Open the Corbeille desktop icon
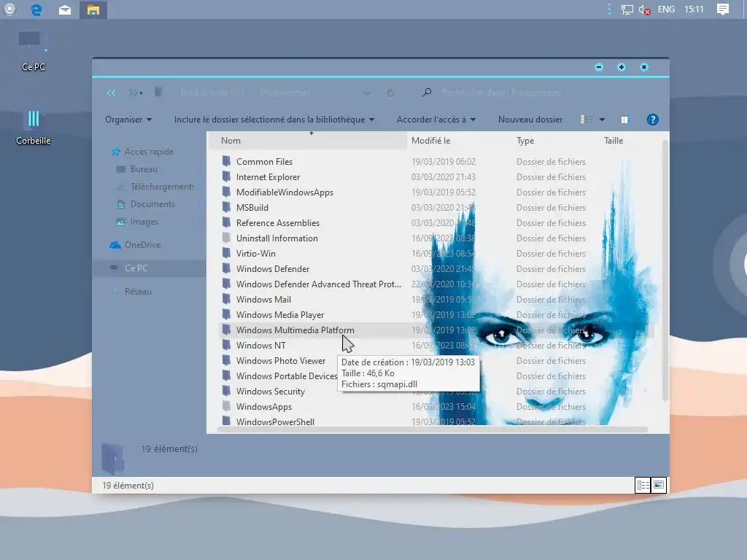 34,127
